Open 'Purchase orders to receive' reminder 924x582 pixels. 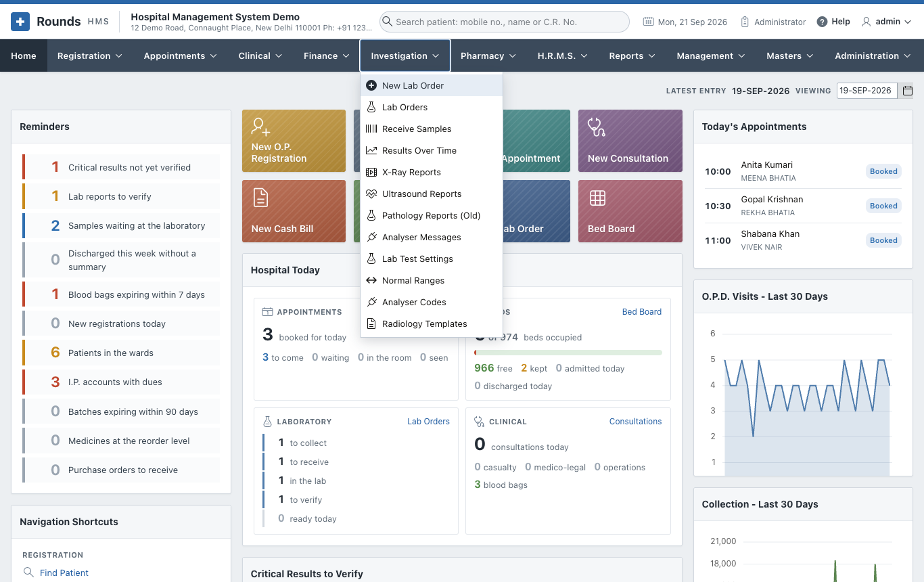point(121,470)
